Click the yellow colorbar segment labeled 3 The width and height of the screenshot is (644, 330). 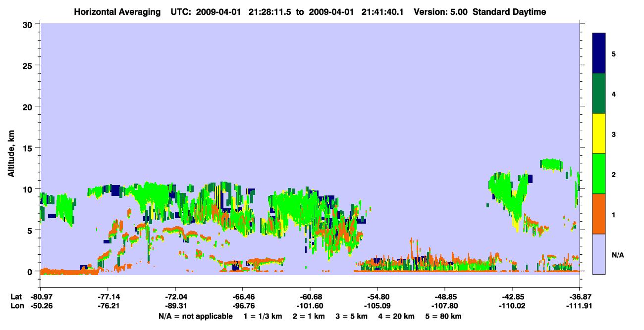pyautogui.click(x=599, y=134)
